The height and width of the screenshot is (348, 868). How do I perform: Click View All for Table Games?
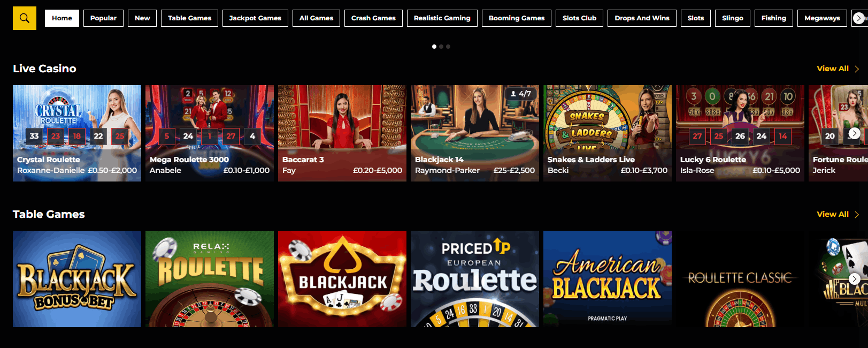tap(833, 214)
